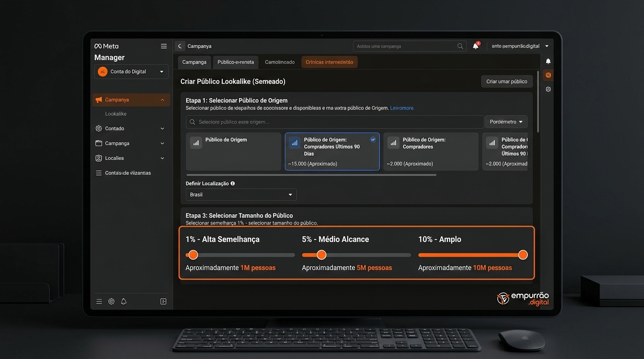The height and width of the screenshot is (359, 644).
Task: Click the bell icon in right rail
Action: coord(548,61)
